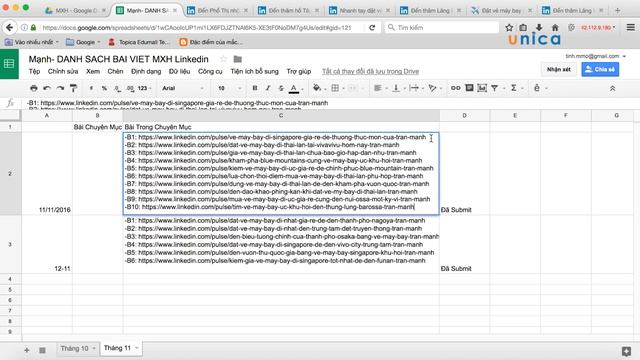Open the Tệp menu

tap(34, 71)
